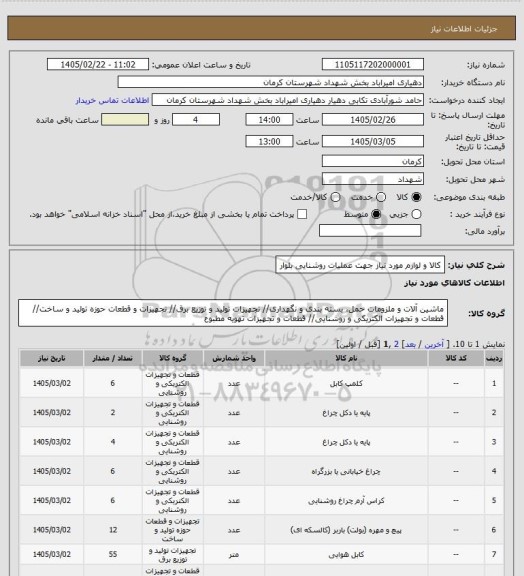Click the empty برآورد مالی field

coord(370,230)
